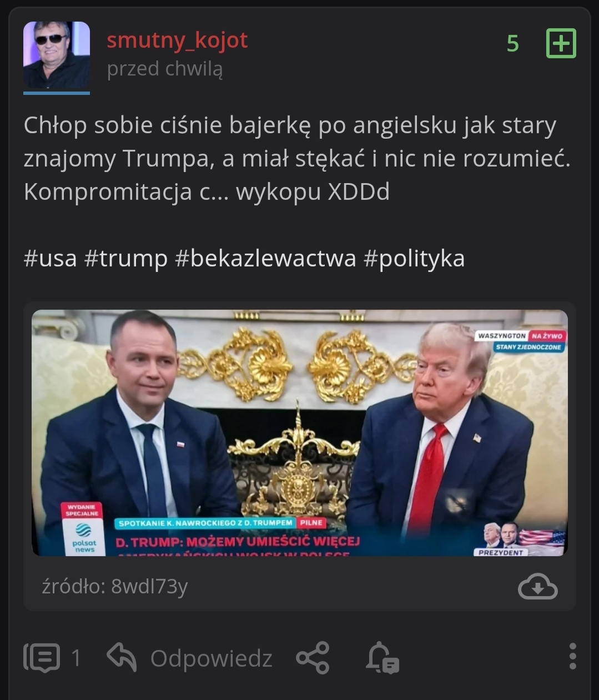The height and width of the screenshot is (700, 599).
Task: Click the Odpowiedz reply button
Action: pyautogui.click(x=211, y=658)
